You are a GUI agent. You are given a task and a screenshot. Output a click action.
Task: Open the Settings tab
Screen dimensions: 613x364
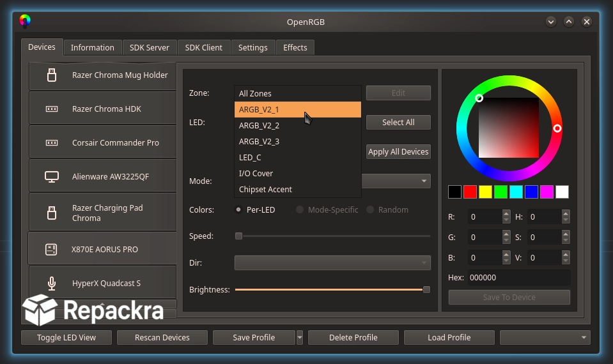tap(253, 48)
